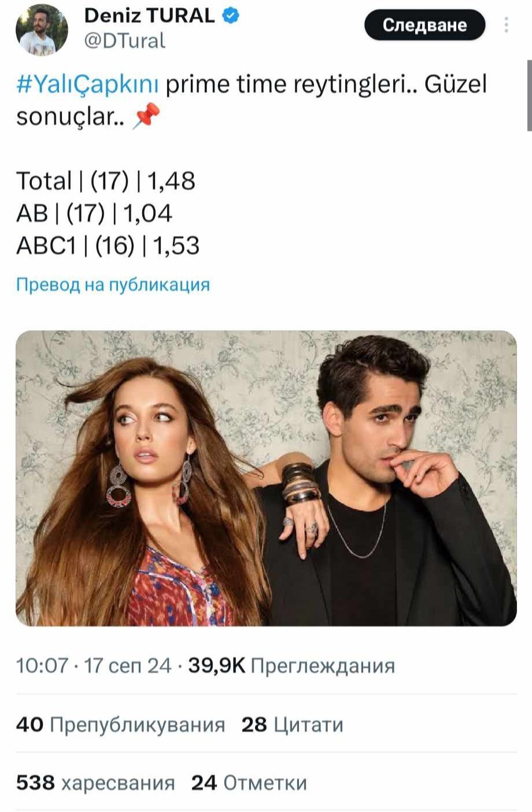The width and height of the screenshot is (532, 812).
Task: Click the Deniz TURAL display name
Action: pos(149,16)
